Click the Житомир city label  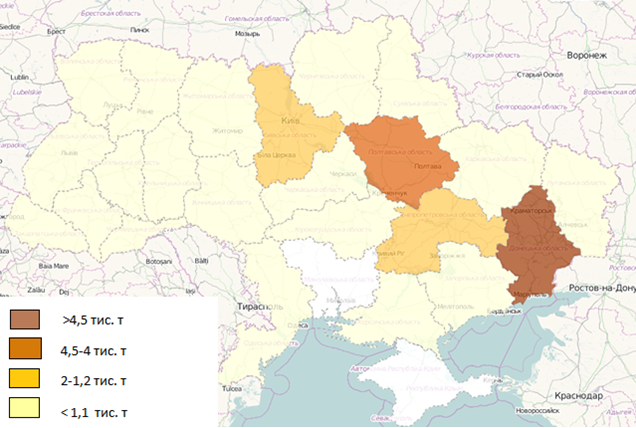(x=227, y=130)
